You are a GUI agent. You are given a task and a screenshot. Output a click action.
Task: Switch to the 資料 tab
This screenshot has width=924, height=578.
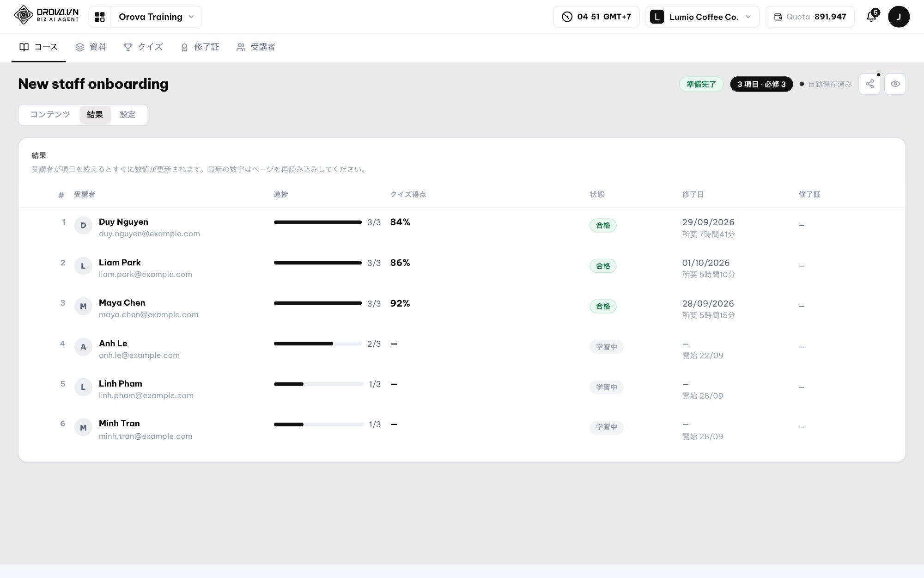pyautogui.click(x=91, y=47)
